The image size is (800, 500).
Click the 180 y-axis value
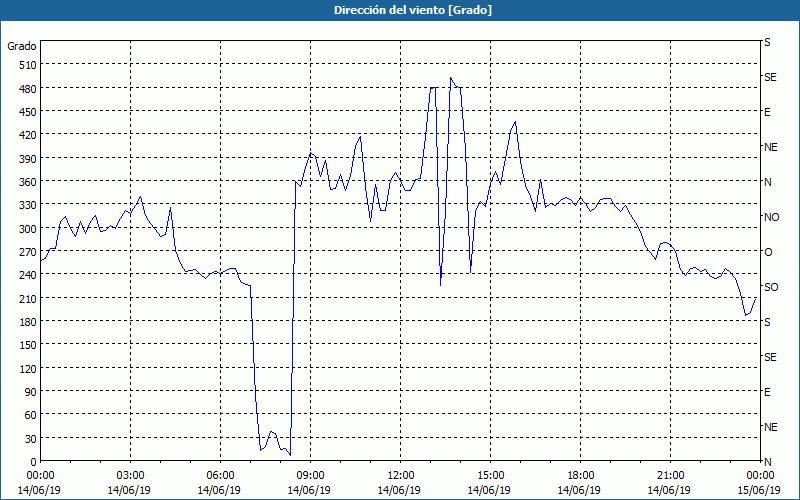click(28, 322)
